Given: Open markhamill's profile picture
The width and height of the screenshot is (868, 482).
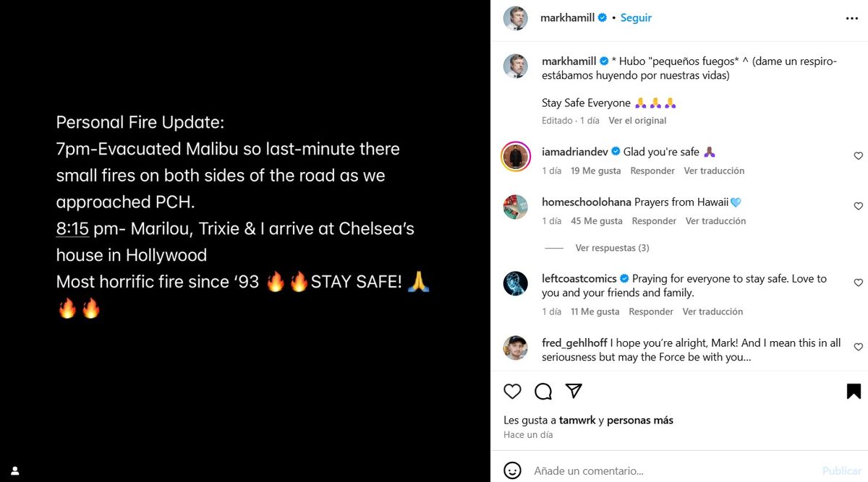Looking at the screenshot, I should pyautogui.click(x=515, y=18).
